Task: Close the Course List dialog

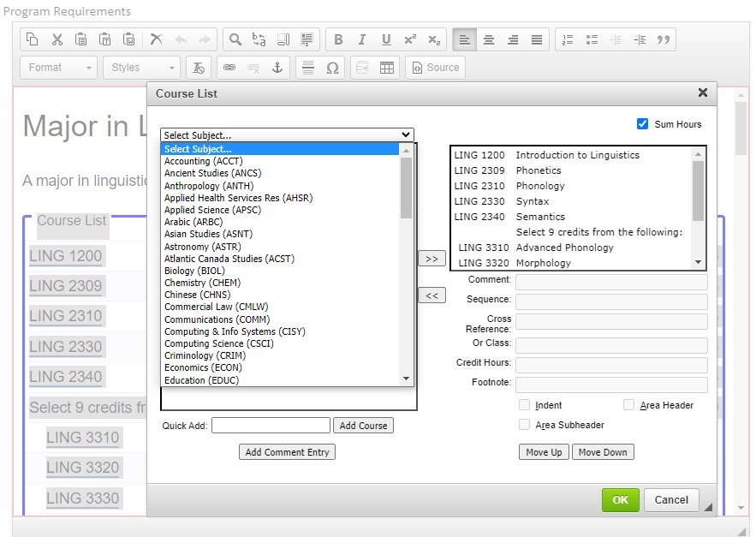Action: point(703,92)
